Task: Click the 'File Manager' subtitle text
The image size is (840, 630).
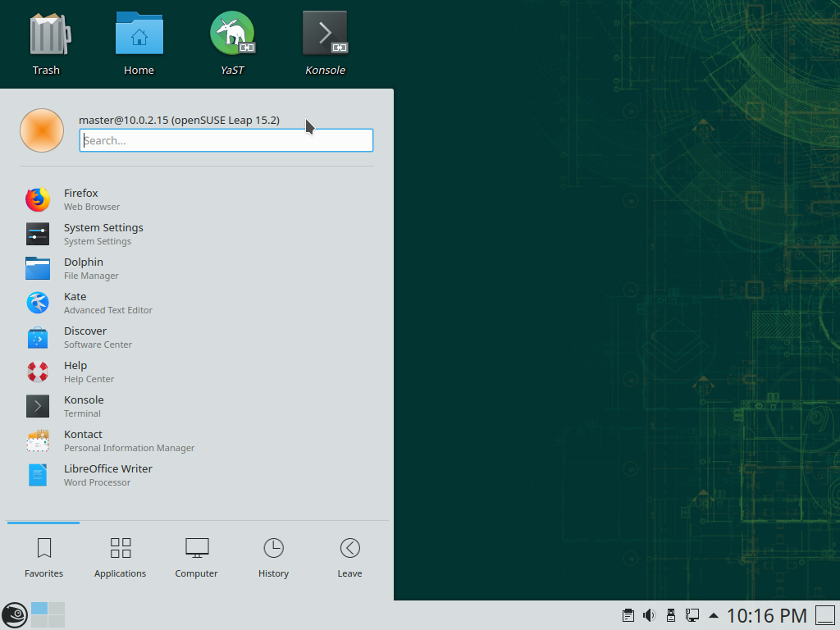Action: (91, 276)
